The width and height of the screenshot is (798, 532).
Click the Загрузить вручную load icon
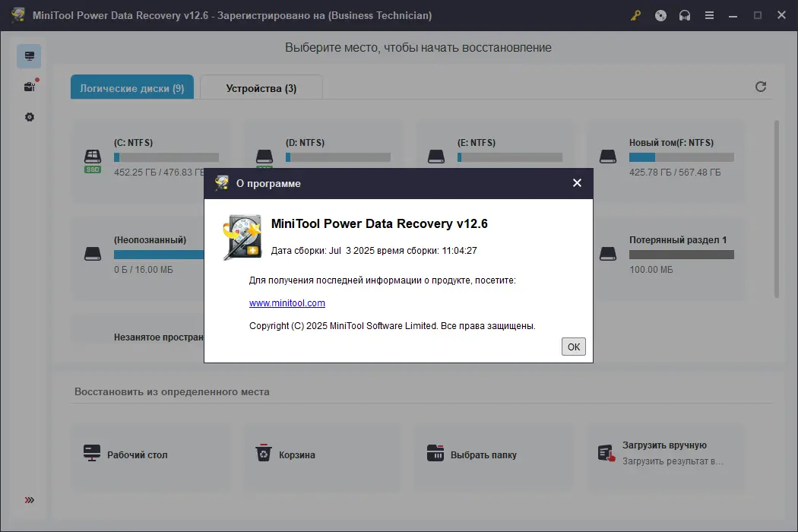[x=606, y=453]
